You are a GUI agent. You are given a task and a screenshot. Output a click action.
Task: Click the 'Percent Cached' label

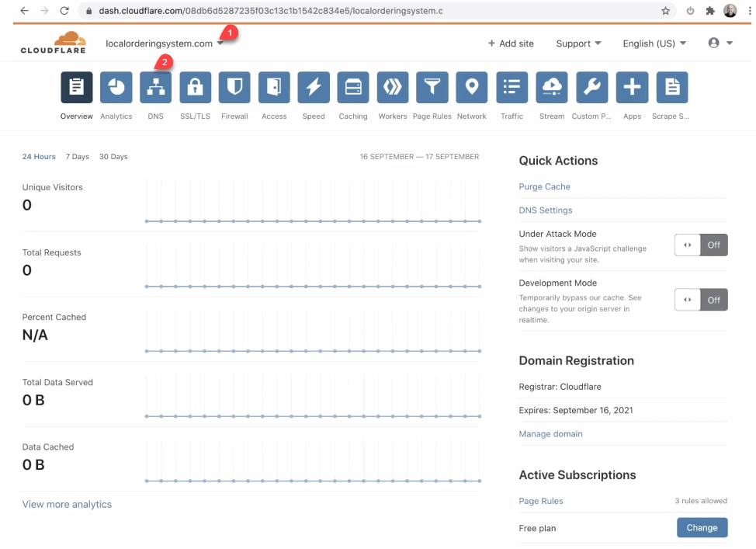tap(54, 318)
